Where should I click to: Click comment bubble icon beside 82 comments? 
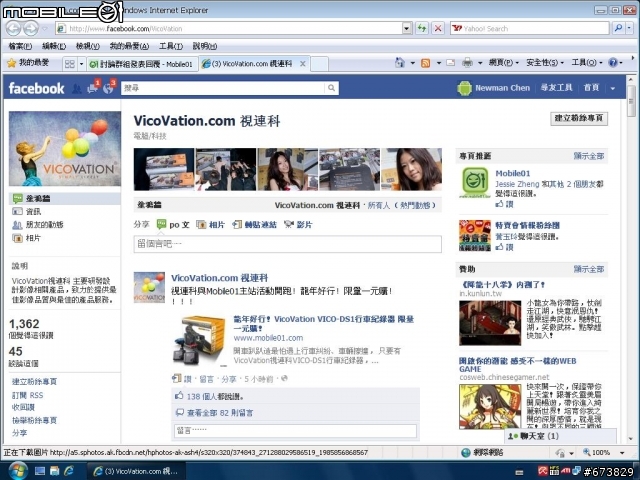point(179,412)
